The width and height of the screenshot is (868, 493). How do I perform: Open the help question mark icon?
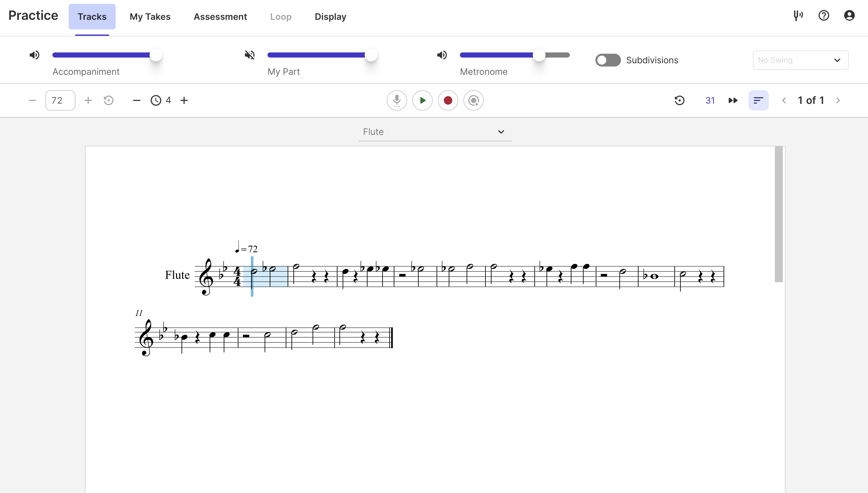(x=824, y=15)
